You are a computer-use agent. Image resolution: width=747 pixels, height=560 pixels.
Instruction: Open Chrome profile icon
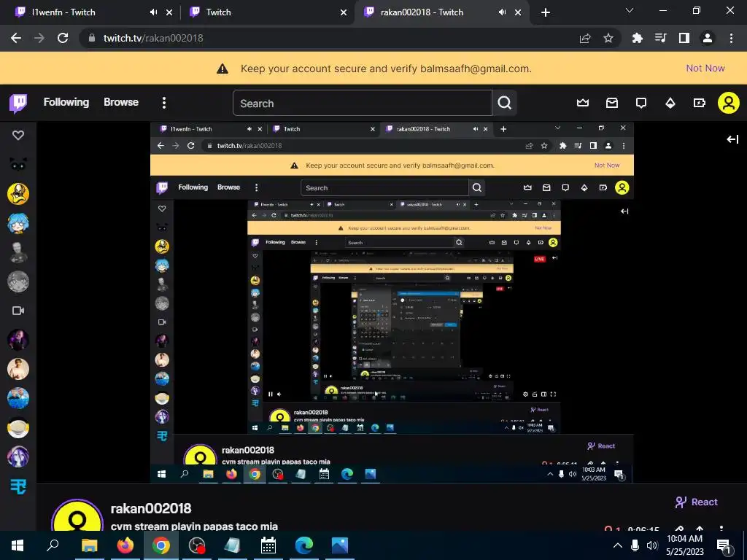click(708, 38)
